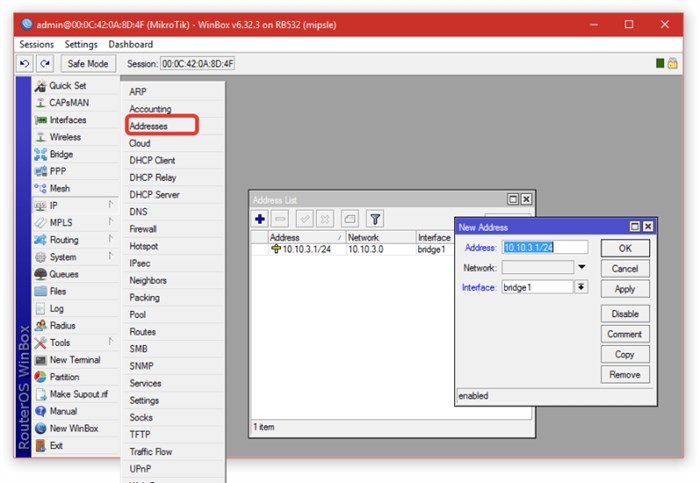Launch New WinBox from sidebar
700x483 pixels.
pos(76,428)
